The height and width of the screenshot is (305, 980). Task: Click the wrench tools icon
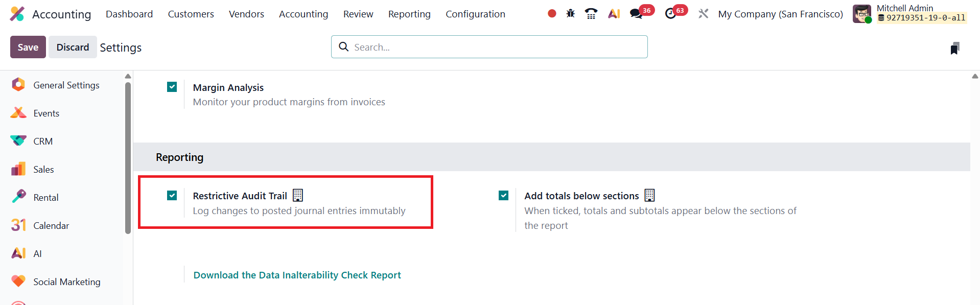coord(704,14)
